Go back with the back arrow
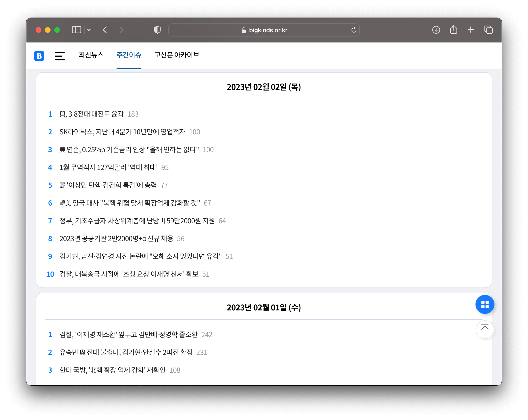This screenshot has height=420, width=528. [x=105, y=30]
